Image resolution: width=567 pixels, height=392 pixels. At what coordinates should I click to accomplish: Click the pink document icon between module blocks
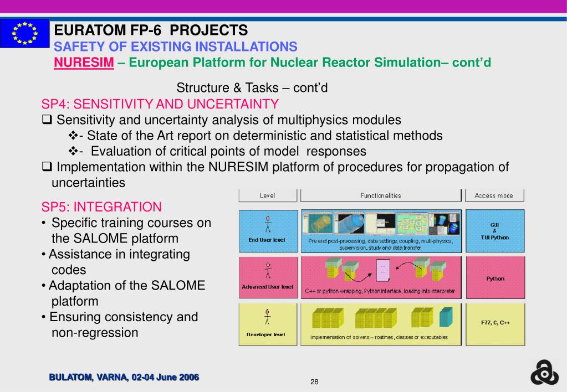(x=383, y=271)
